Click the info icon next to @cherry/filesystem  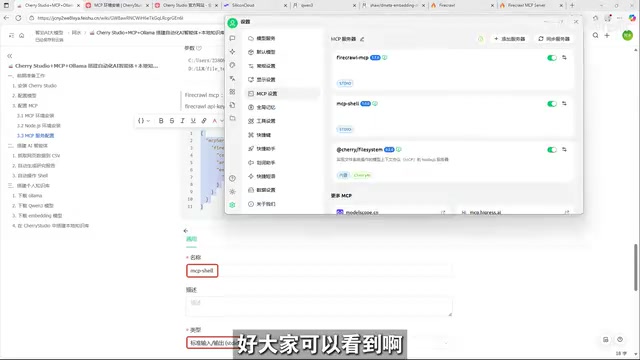[399, 150]
